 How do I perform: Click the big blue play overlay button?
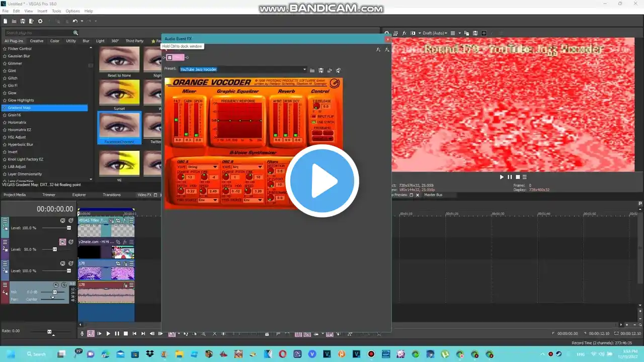(323, 181)
